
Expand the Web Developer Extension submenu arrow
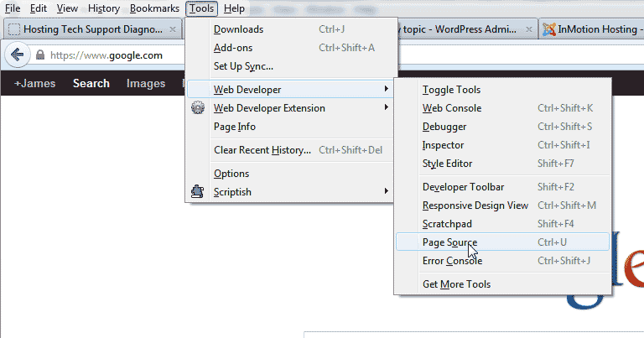387,108
